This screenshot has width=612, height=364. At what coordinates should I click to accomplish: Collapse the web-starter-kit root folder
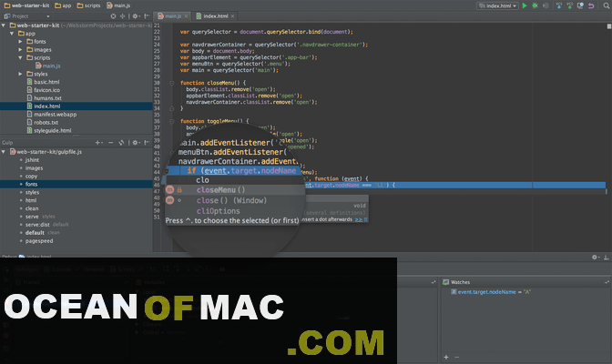(4, 25)
